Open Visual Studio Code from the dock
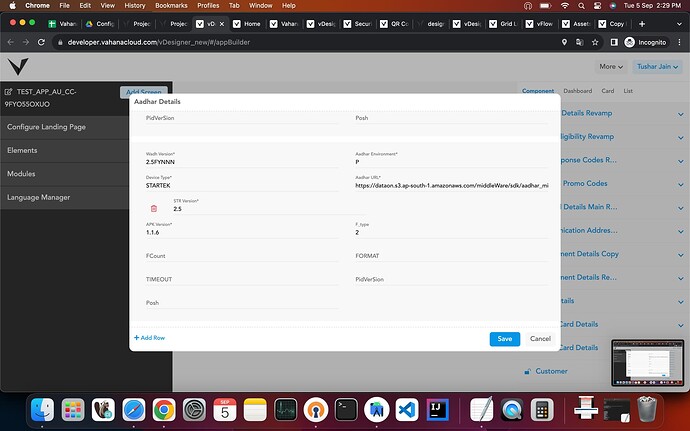690x431 pixels. point(407,410)
